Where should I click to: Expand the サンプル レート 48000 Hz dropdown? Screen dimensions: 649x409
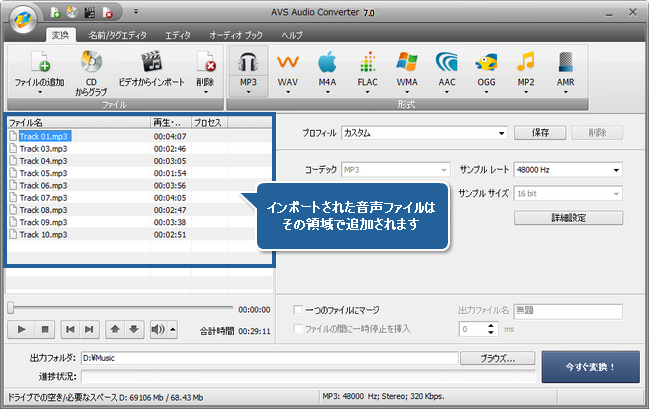point(616,169)
